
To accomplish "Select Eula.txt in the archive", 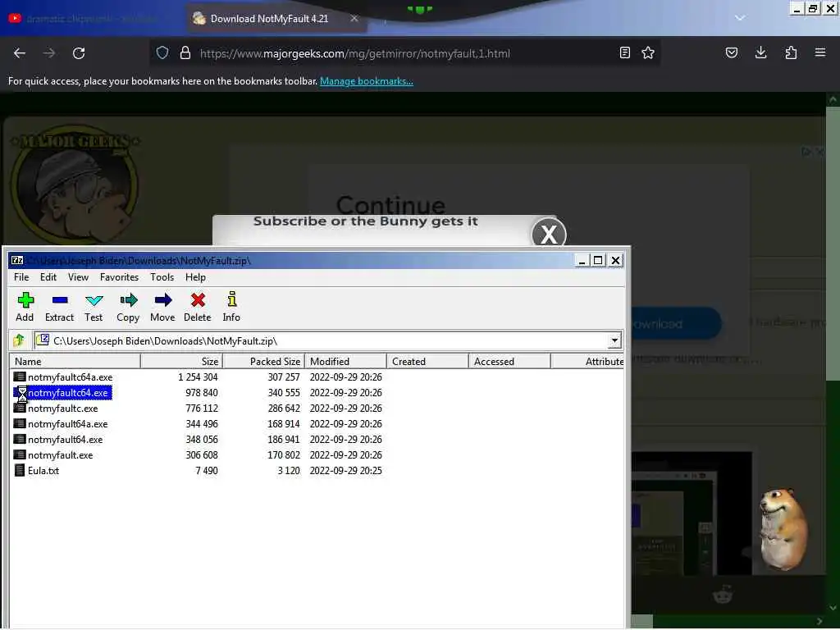I will (43, 470).
